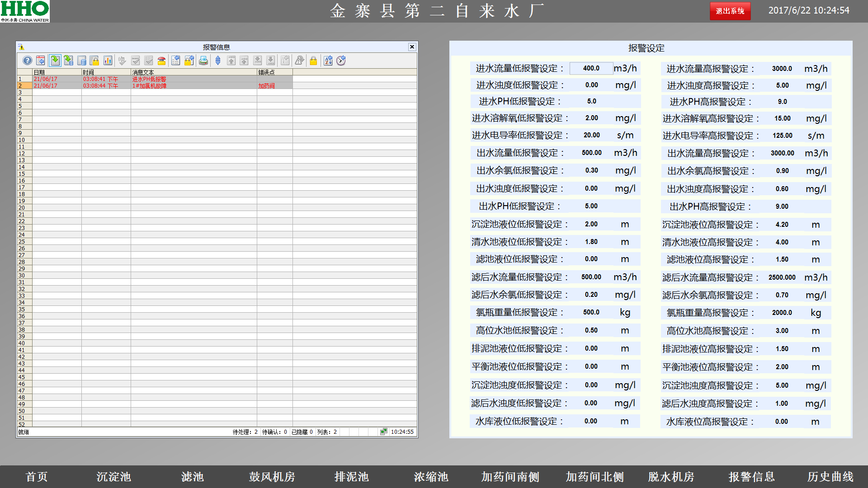The height and width of the screenshot is (488, 868).
Task: Click the sort A-Z dialog icon
Action: pyautogui.click(x=328, y=61)
